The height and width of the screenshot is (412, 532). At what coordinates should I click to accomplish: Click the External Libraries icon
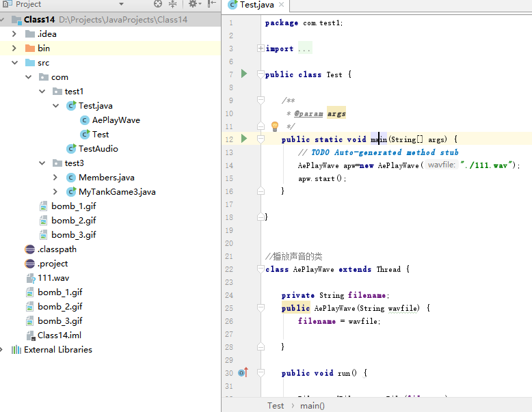pyautogui.click(x=16, y=350)
